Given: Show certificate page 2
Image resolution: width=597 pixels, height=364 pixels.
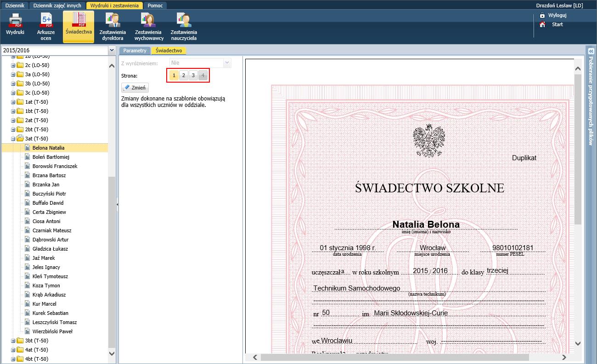Looking at the screenshot, I should tap(184, 75).
